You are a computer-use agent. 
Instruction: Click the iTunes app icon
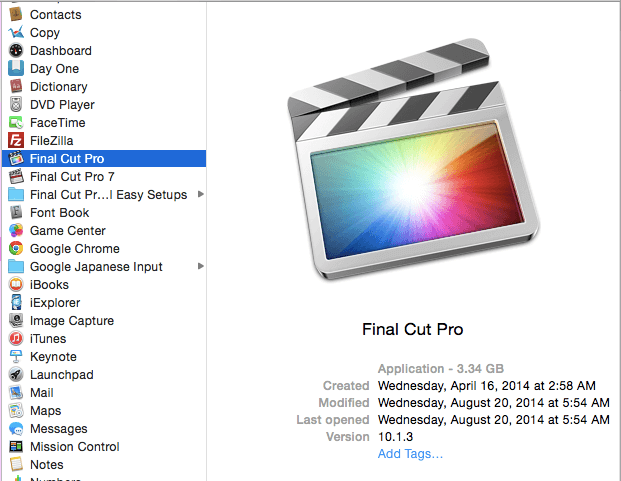[x=16, y=339]
